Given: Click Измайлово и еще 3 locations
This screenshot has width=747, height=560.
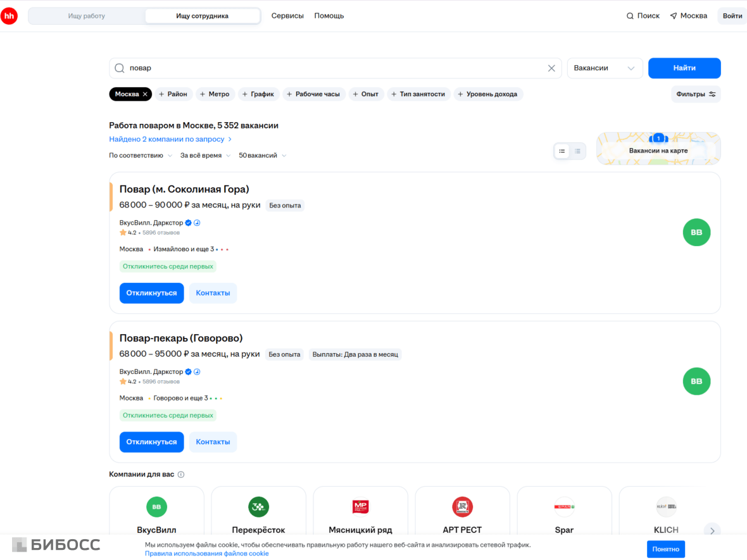Looking at the screenshot, I should 184,249.
